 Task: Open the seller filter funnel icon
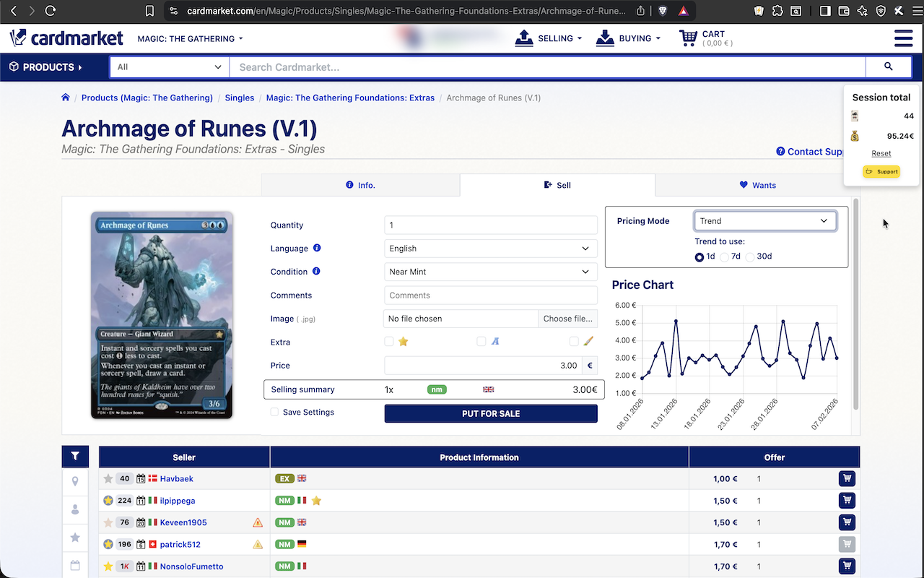click(x=75, y=456)
